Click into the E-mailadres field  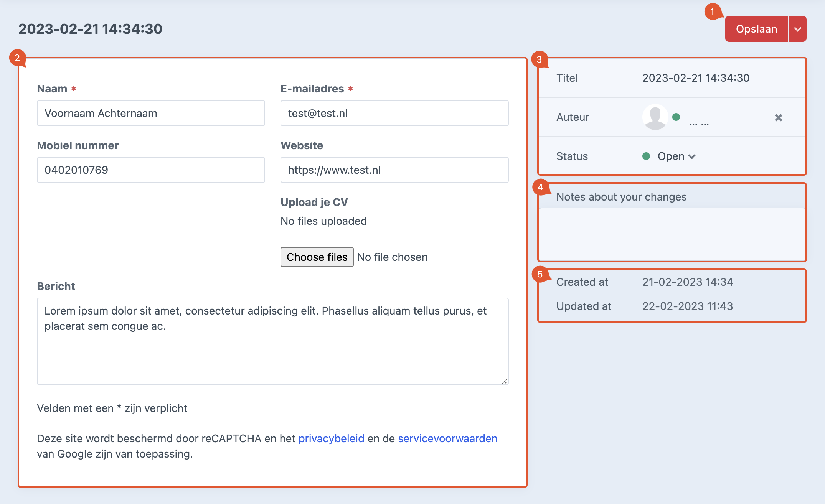[x=394, y=113]
